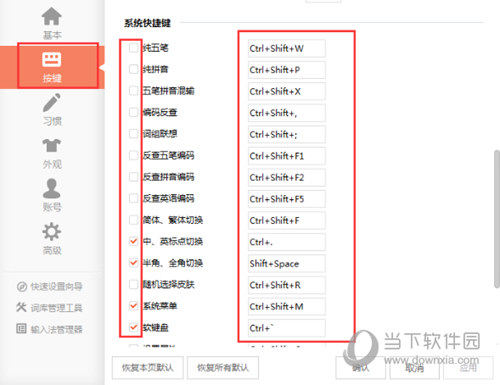Open the 基本 home settings section
Image resolution: width=500 pixels, height=385 pixels.
pos(52,23)
